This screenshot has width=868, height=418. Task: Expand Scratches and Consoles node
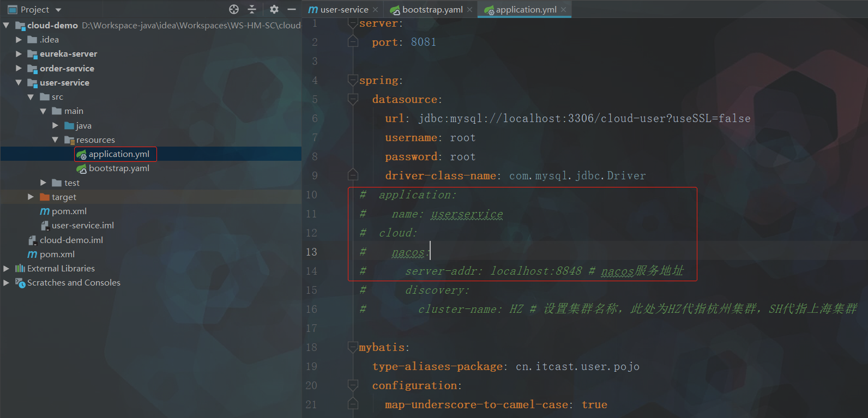[x=6, y=282]
